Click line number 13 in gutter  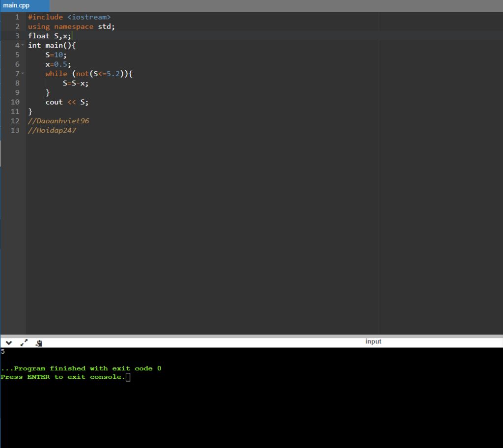[15, 130]
